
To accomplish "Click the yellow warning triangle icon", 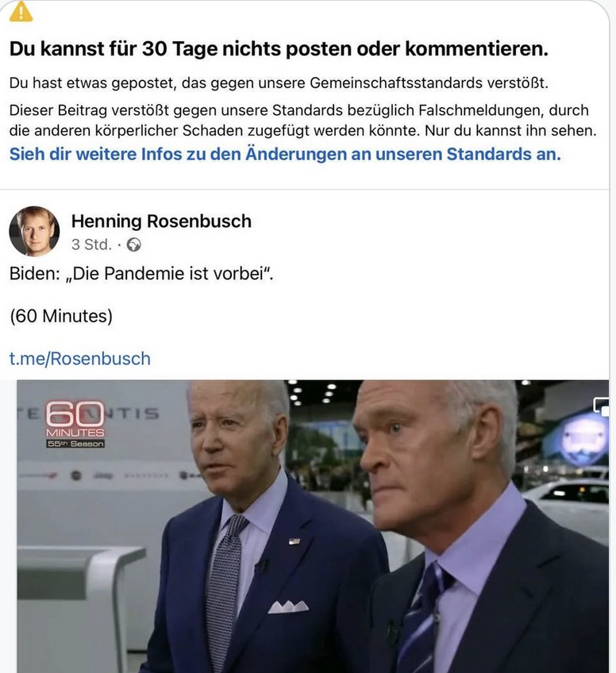I will [21, 11].
